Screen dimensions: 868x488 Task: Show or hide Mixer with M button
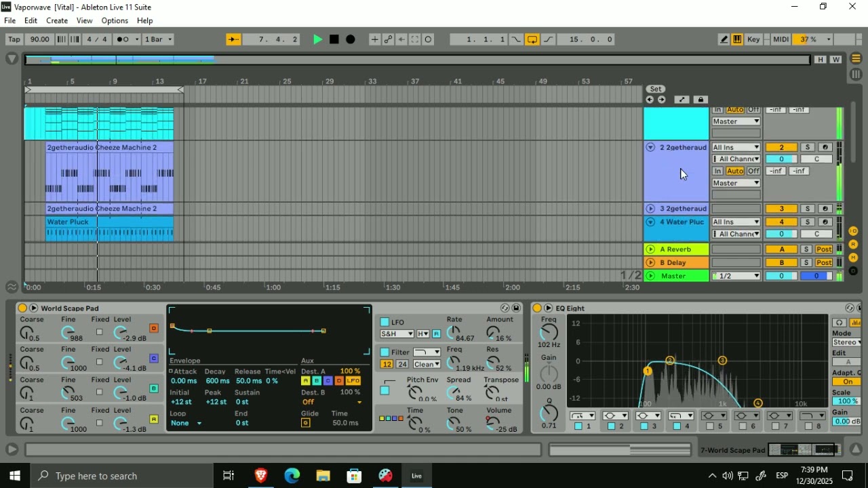[x=853, y=258]
